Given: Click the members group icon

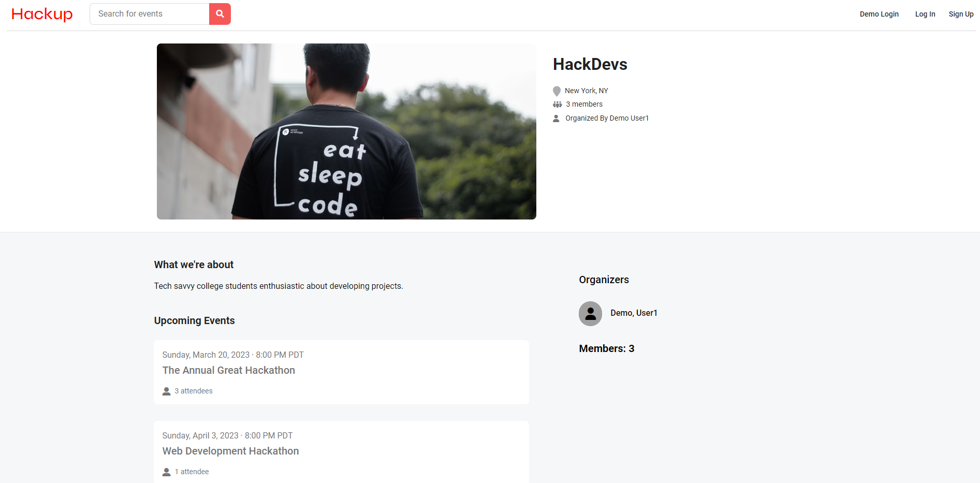Looking at the screenshot, I should pos(557,105).
